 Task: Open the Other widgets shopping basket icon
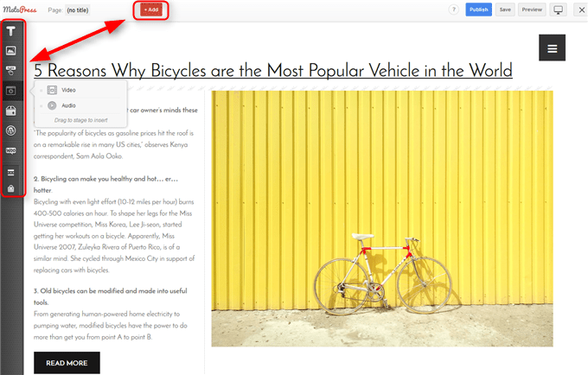click(x=11, y=111)
